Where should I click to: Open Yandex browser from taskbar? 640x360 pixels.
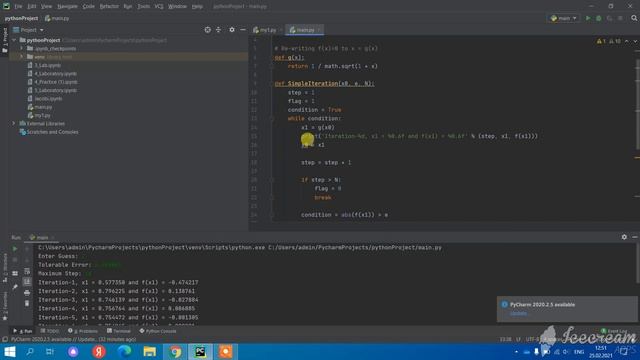pos(99,351)
